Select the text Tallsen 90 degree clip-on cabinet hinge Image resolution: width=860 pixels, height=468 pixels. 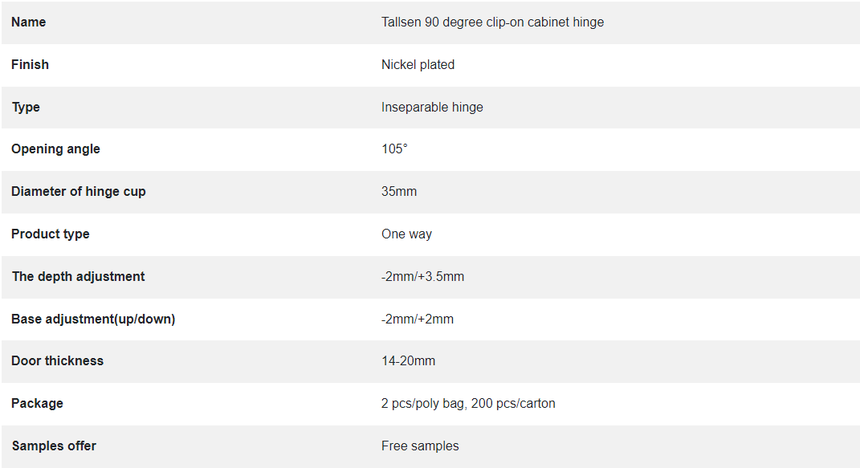pos(493,22)
